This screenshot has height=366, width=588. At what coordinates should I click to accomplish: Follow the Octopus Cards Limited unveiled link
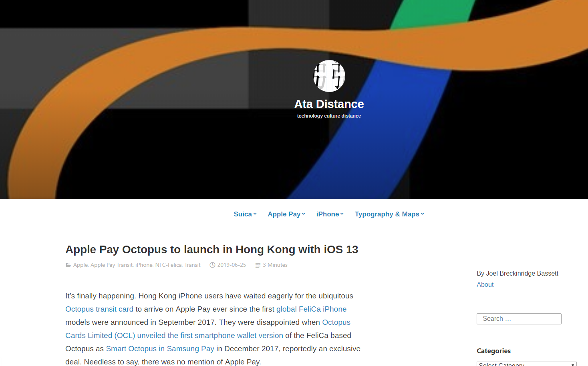174,336
